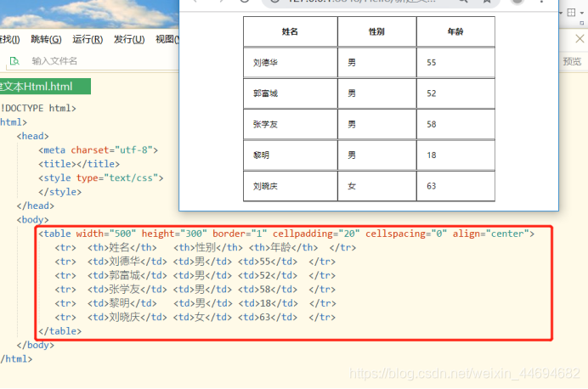Viewport: 588px width, 389px height.
Task: Click the 男 cell in 刘德华 row
Action: (377, 63)
